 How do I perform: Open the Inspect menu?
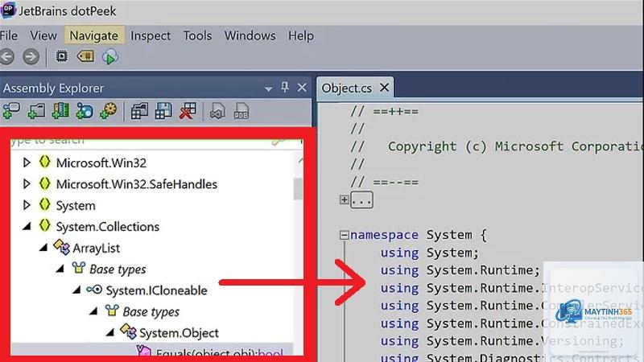151,35
